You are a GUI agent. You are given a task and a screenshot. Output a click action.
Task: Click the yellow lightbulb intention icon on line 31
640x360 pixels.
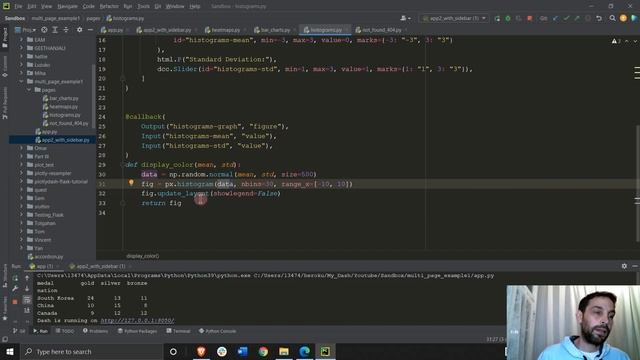pyautogui.click(x=131, y=183)
